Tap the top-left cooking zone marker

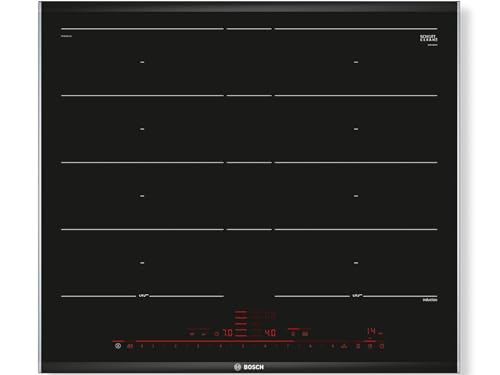(142, 62)
